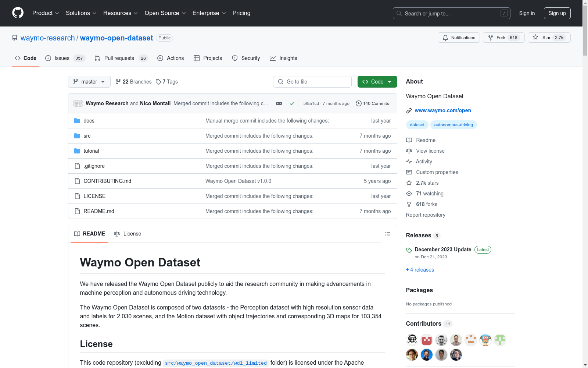Click the tag icon beside December 2023 Update
The image size is (588, 368).
(x=409, y=250)
